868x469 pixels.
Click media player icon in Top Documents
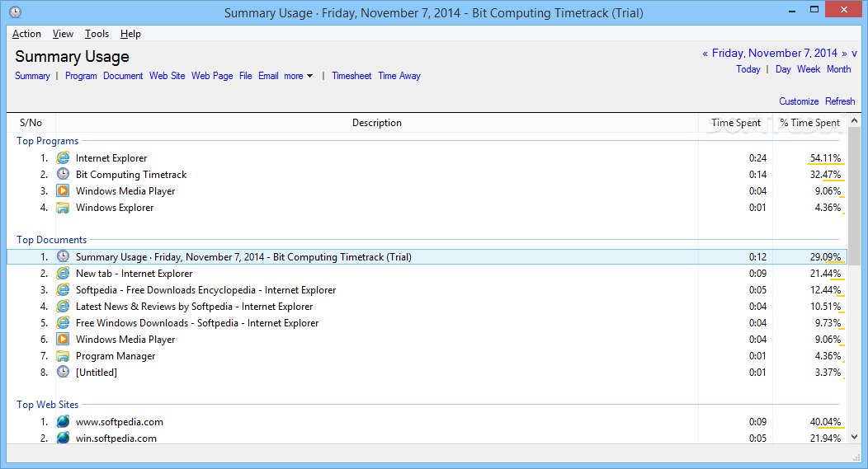63,339
